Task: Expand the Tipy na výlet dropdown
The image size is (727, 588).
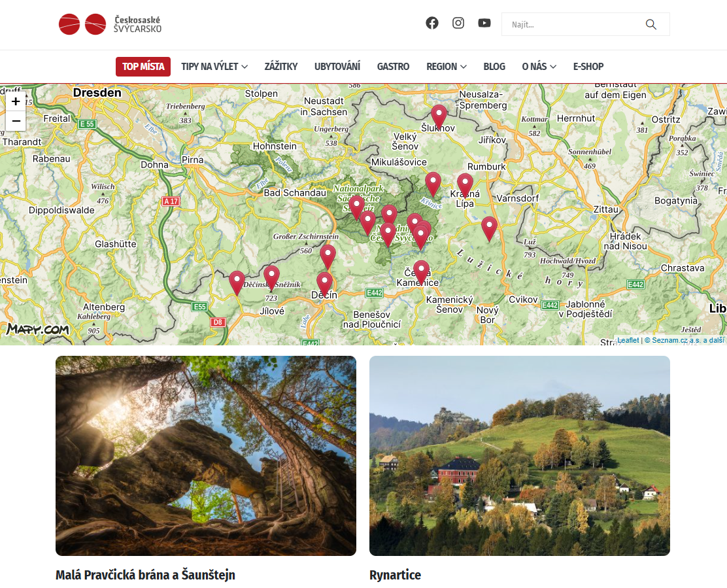Action: [214, 67]
